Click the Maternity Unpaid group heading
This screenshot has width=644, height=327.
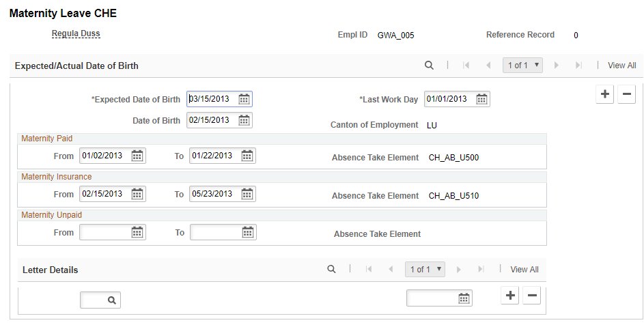[x=52, y=215]
